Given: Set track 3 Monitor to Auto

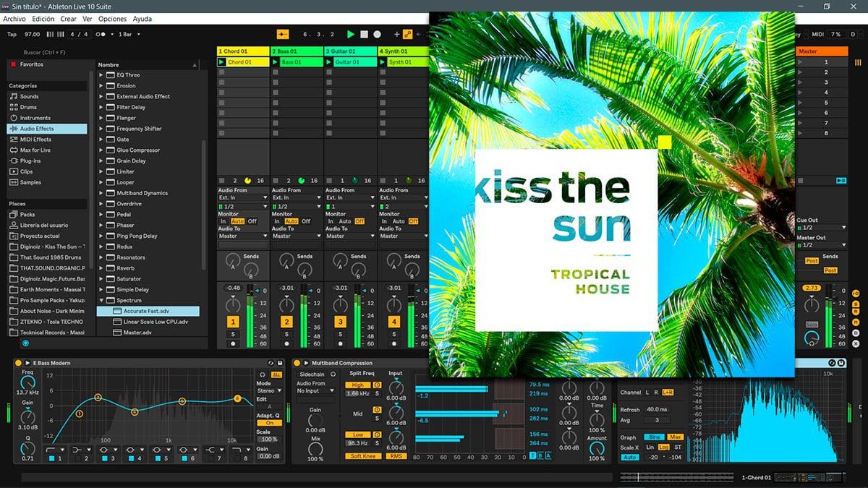Looking at the screenshot, I should click(x=345, y=221).
